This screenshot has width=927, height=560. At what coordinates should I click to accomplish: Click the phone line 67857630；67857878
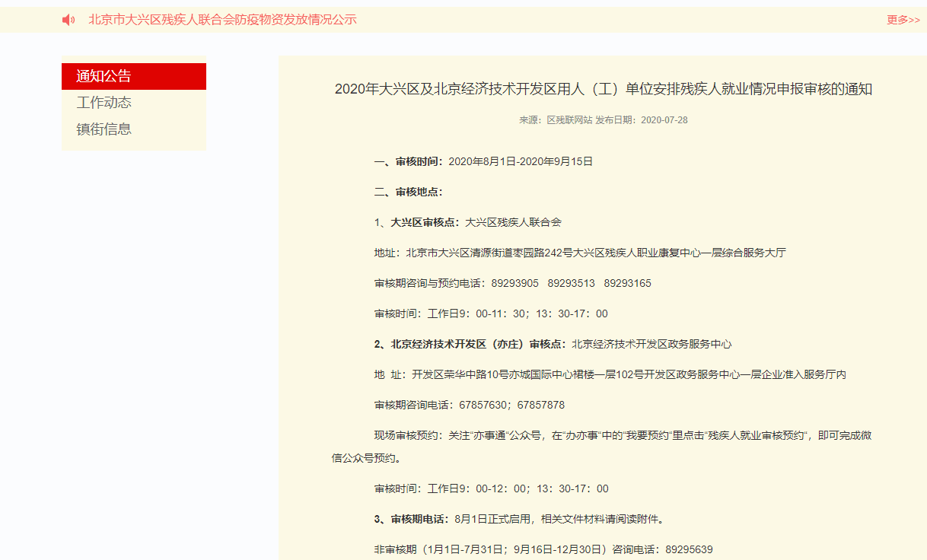tap(470, 405)
